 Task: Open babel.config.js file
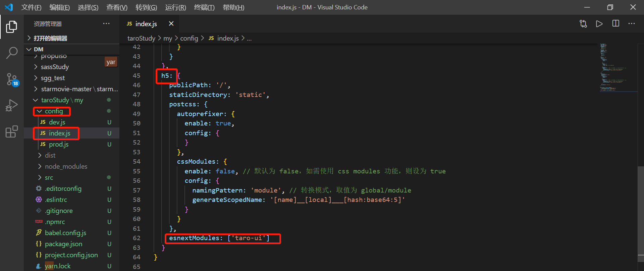pyautogui.click(x=71, y=233)
